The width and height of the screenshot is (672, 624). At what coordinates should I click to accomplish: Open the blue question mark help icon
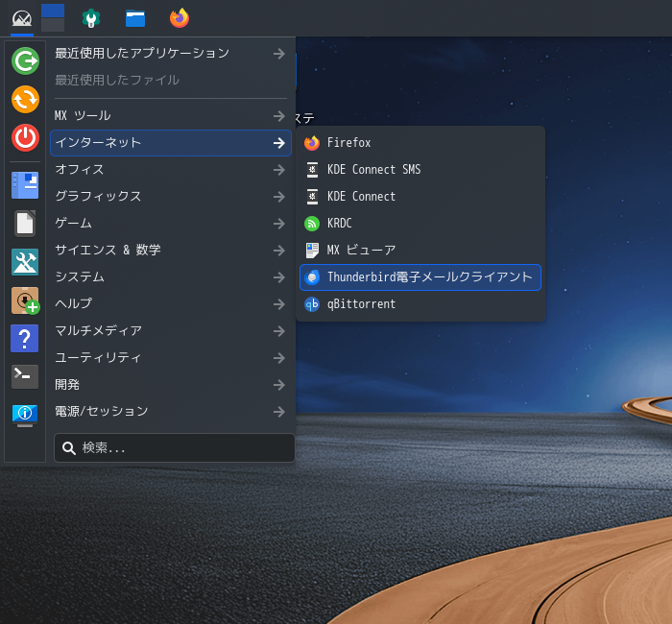tap(24, 339)
